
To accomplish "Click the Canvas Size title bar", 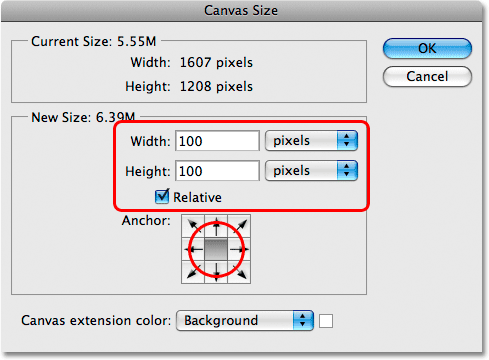I will [241, 11].
